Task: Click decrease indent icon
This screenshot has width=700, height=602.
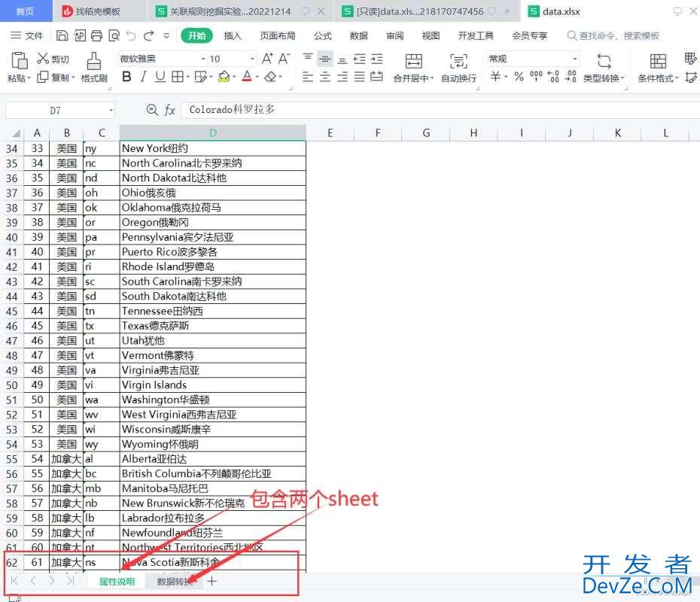Action: click(x=359, y=59)
